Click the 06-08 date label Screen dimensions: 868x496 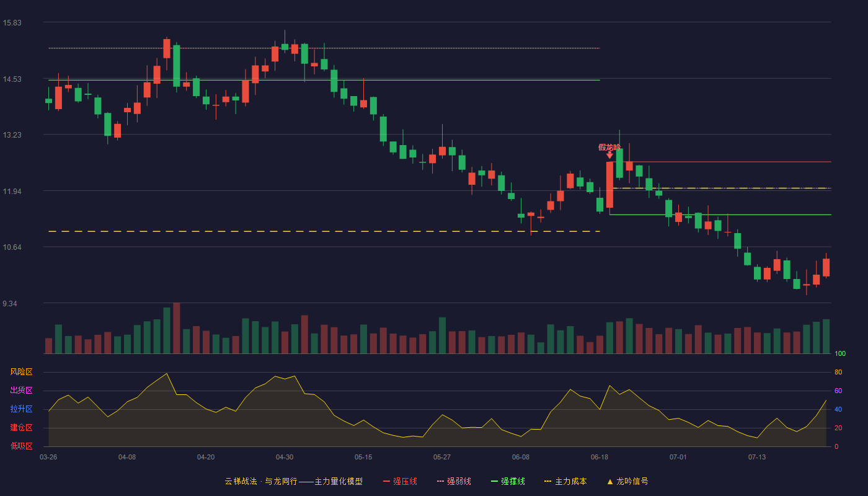521,457
